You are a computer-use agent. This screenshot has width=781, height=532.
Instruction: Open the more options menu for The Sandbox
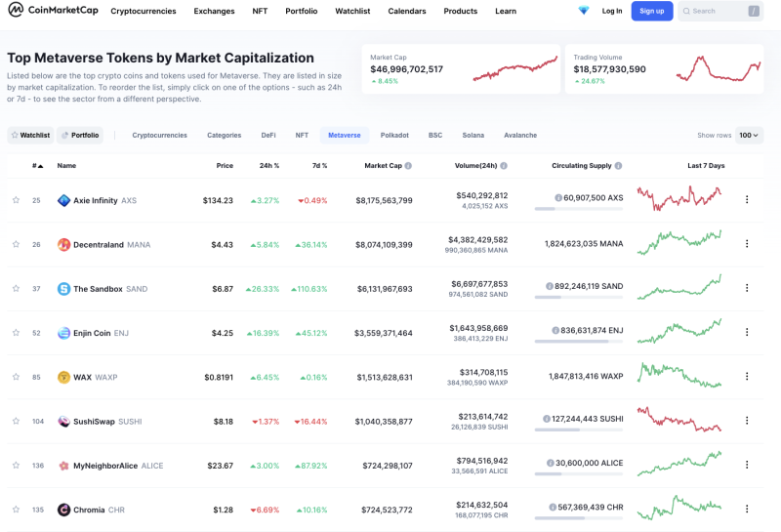[747, 288]
